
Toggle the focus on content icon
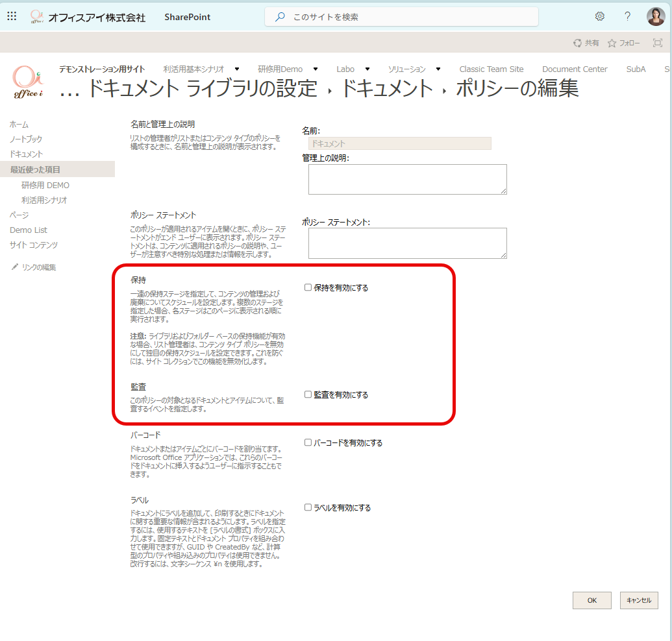(657, 43)
